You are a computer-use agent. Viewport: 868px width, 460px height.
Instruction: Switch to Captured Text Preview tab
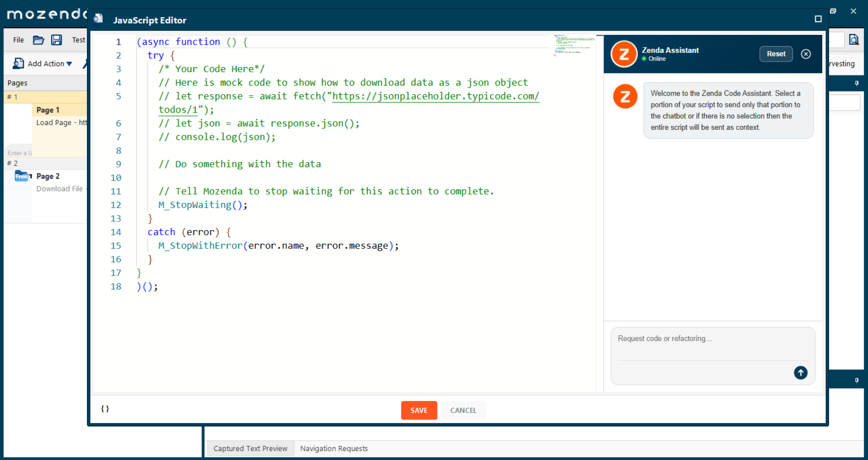pyautogui.click(x=250, y=448)
